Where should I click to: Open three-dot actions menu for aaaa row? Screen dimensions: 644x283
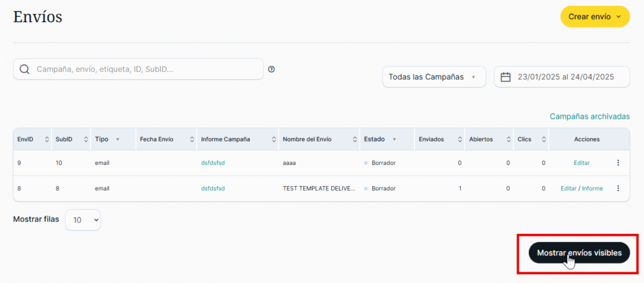(618, 163)
